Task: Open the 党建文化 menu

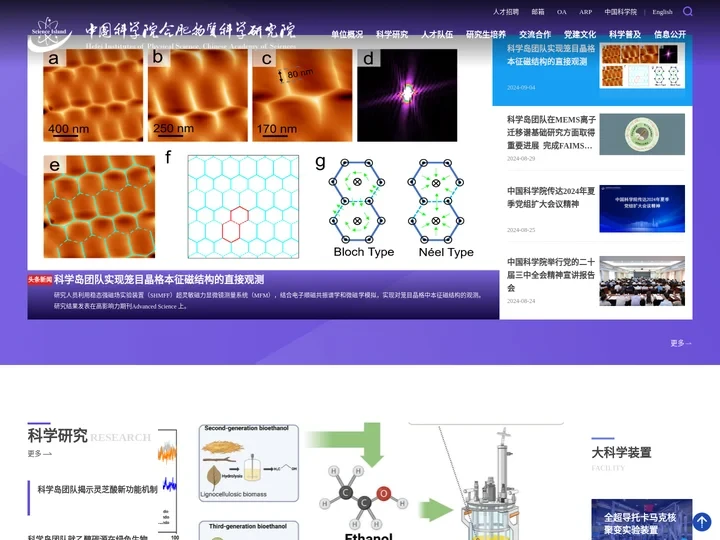Action: point(580,34)
